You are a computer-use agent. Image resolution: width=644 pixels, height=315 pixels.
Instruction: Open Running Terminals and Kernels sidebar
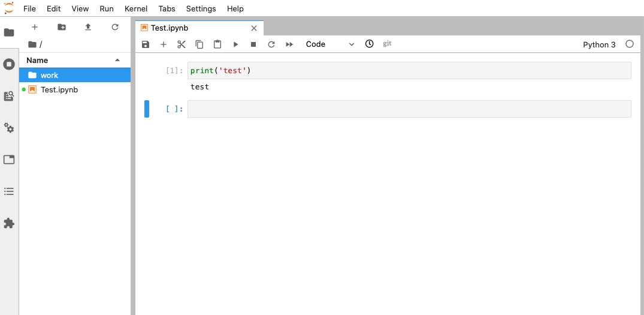click(x=9, y=64)
